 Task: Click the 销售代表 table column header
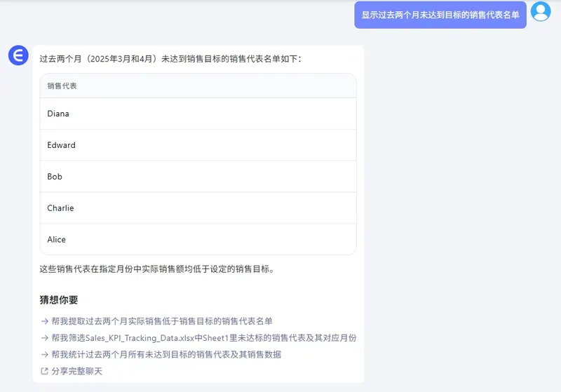pos(198,86)
